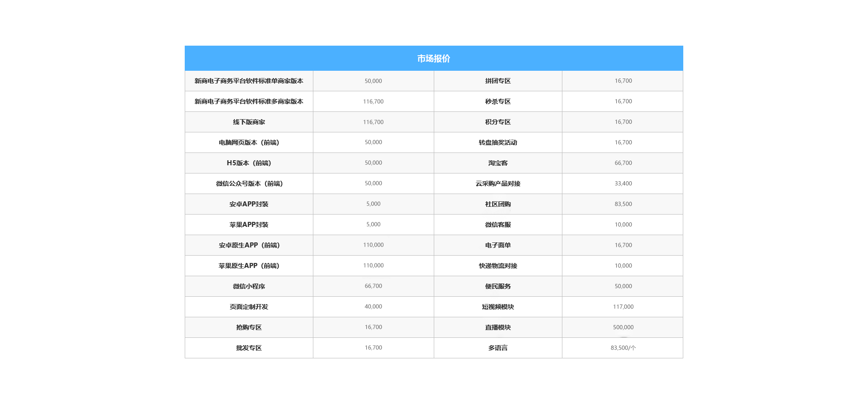Select the 线下版商家 row label
The image size is (868, 399).
[249, 122]
